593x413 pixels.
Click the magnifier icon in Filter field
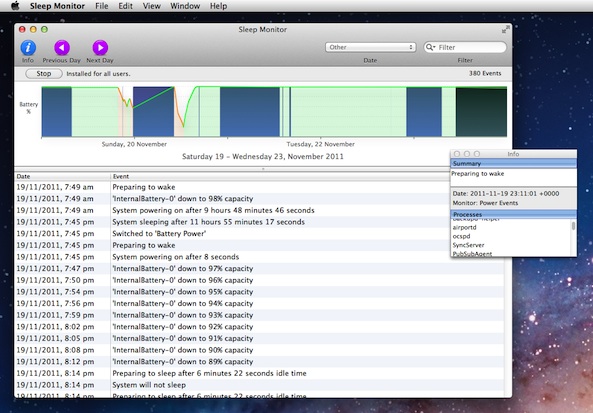click(430, 47)
